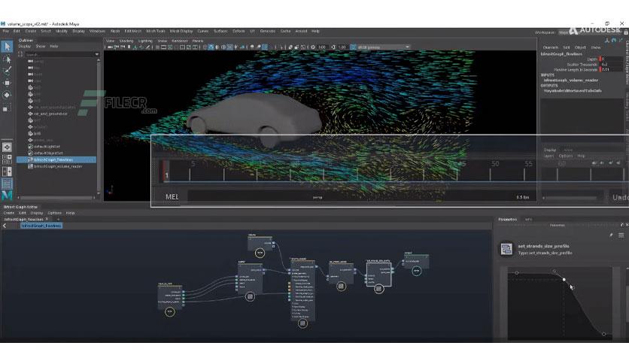The width and height of the screenshot is (629, 364).
Task: Activate the Lasso select tool
Action: 7,59
